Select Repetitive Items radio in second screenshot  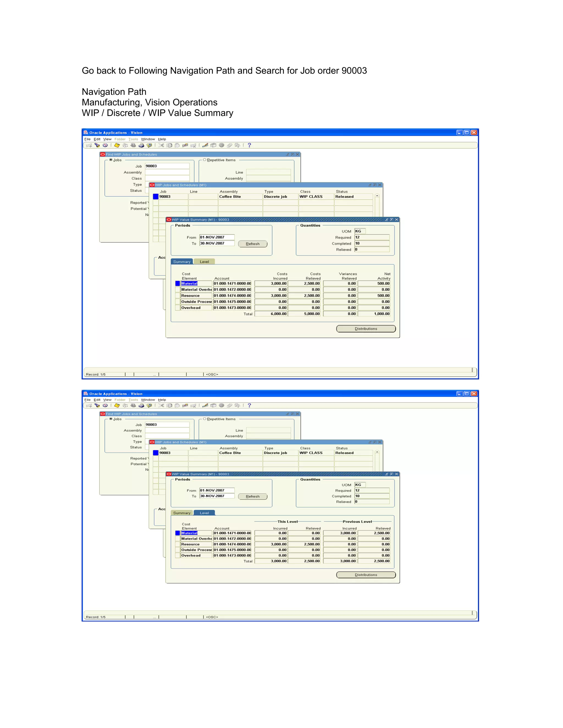tap(205, 419)
